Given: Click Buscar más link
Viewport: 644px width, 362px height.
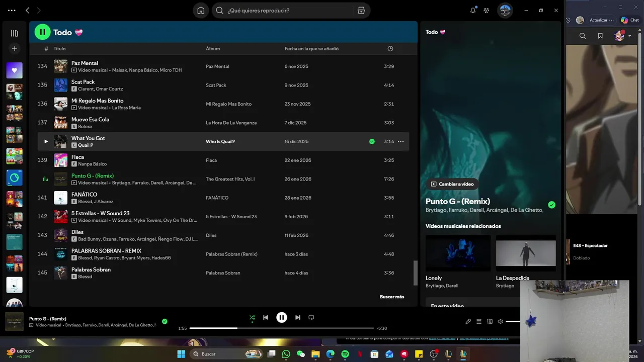Looking at the screenshot, I should [x=392, y=297].
